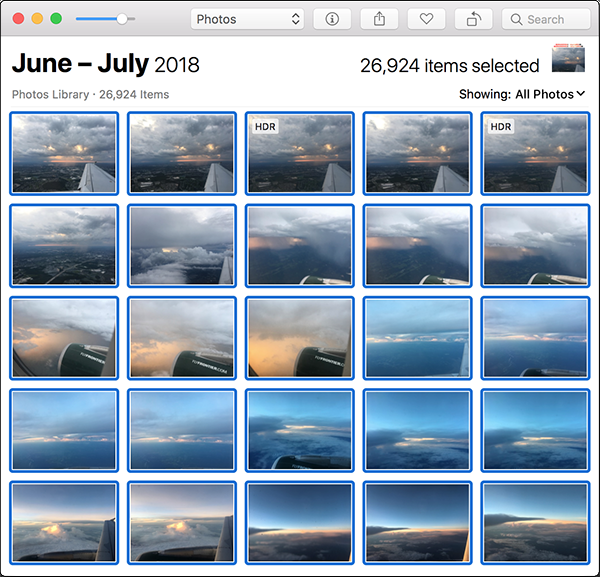
Task: Click the second row cloud photo with wing
Action: point(182,245)
